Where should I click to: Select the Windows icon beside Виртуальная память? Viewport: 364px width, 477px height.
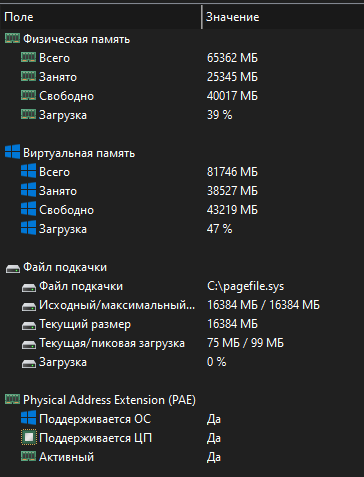pos(12,153)
